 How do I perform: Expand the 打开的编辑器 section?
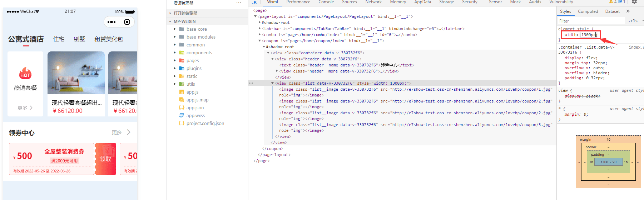tap(170, 13)
